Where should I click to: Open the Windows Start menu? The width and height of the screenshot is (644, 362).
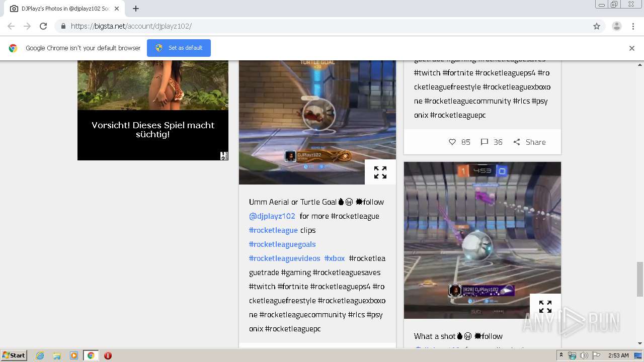pos(14,355)
